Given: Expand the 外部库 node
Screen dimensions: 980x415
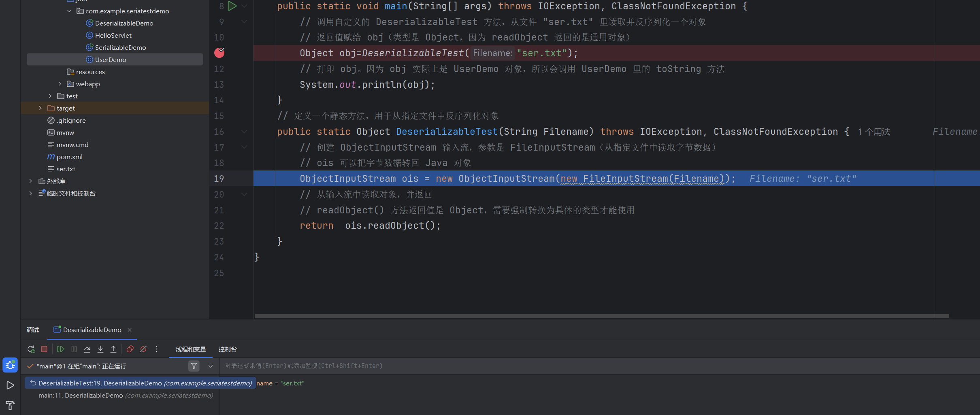Looking at the screenshot, I should (x=31, y=181).
